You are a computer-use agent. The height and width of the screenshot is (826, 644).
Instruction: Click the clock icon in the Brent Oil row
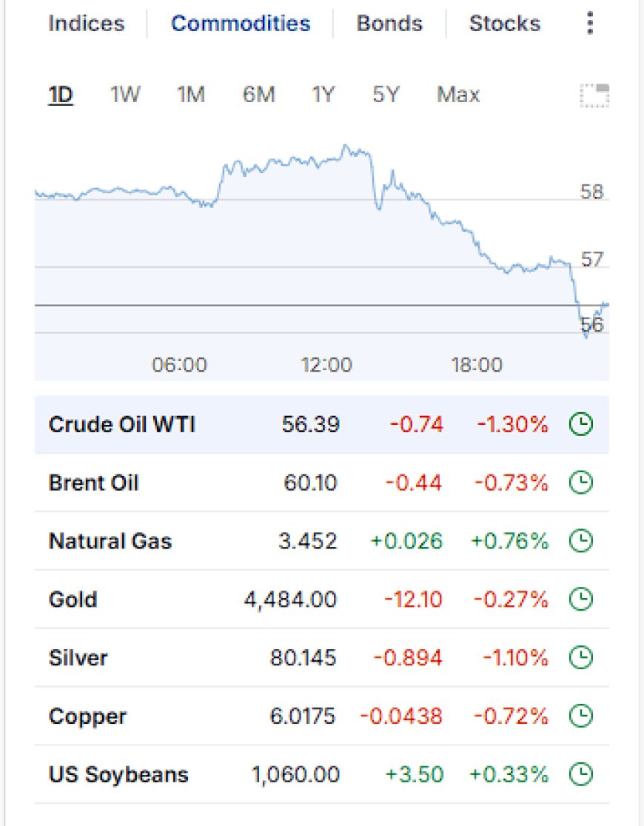581,483
